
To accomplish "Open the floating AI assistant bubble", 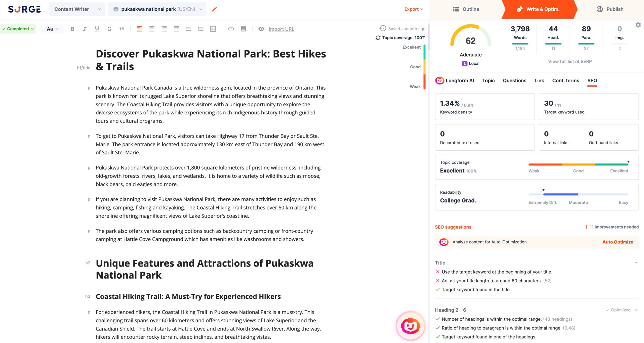I will tap(410, 326).
